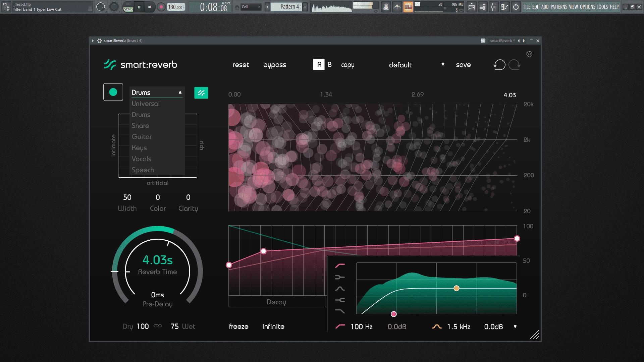This screenshot has width=644, height=362.
Task: Click the tempo tapper icon
Action: pos(397,7)
